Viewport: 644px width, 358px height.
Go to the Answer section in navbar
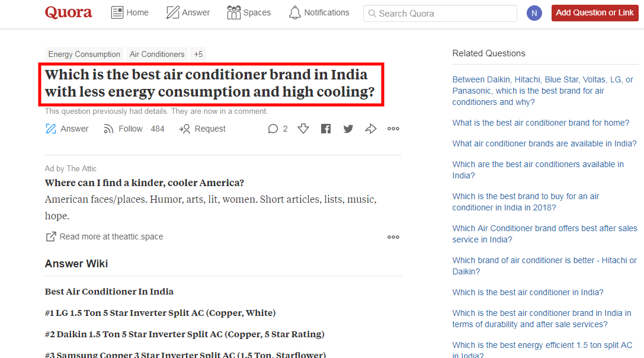pyautogui.click(x=188, y=12)
